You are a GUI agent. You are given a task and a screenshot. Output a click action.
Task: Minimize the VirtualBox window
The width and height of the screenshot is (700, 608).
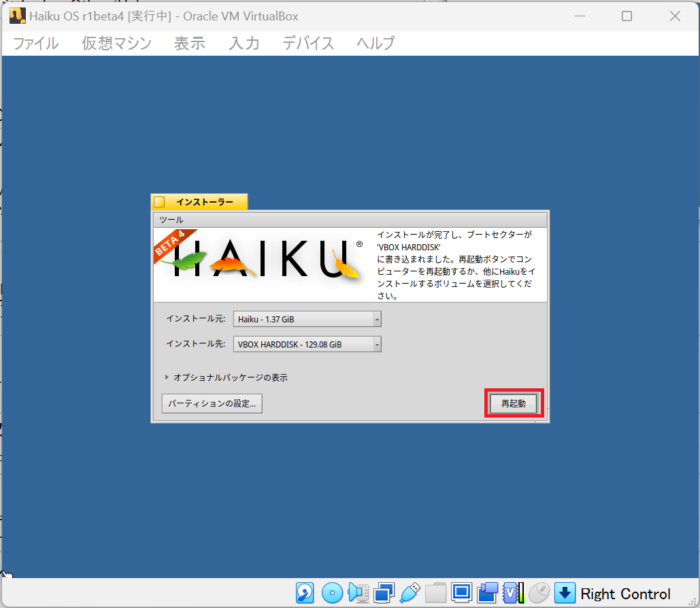(x=580, y=16)
